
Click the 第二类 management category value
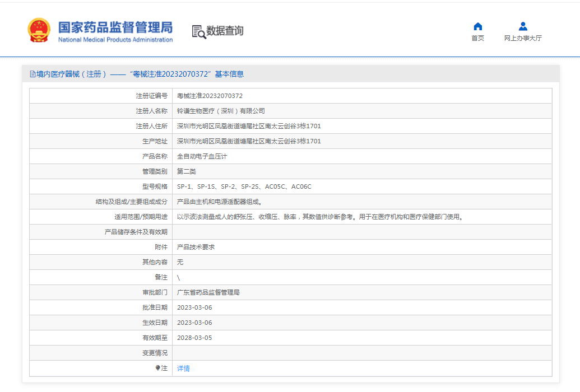click(187, 171)
